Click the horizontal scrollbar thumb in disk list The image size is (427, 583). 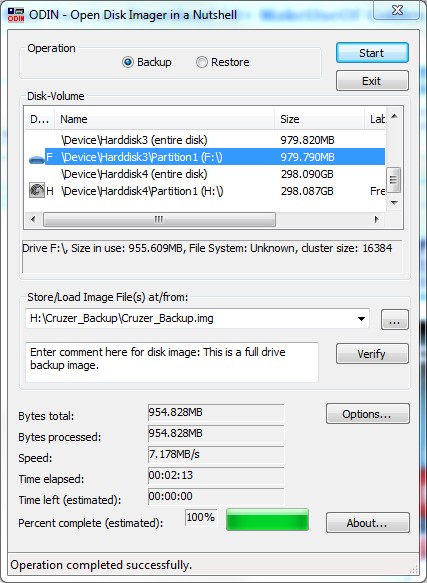coord(160,219)
